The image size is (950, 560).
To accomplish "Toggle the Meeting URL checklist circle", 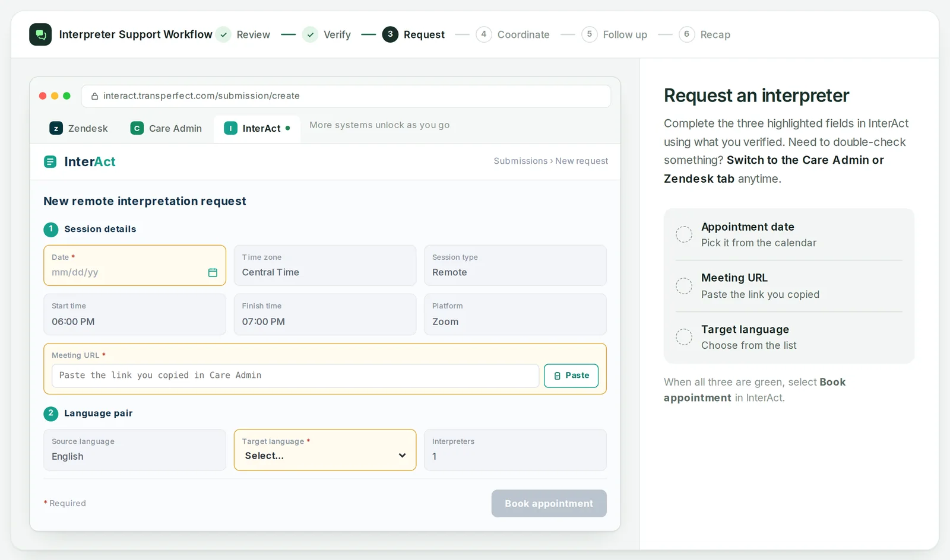I will point(684,286).
